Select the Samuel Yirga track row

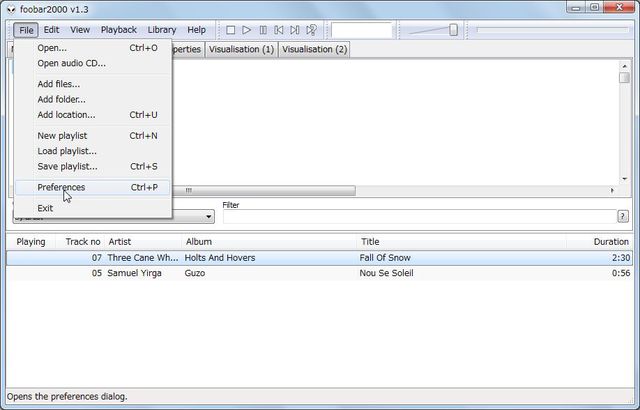coord(300,273)
